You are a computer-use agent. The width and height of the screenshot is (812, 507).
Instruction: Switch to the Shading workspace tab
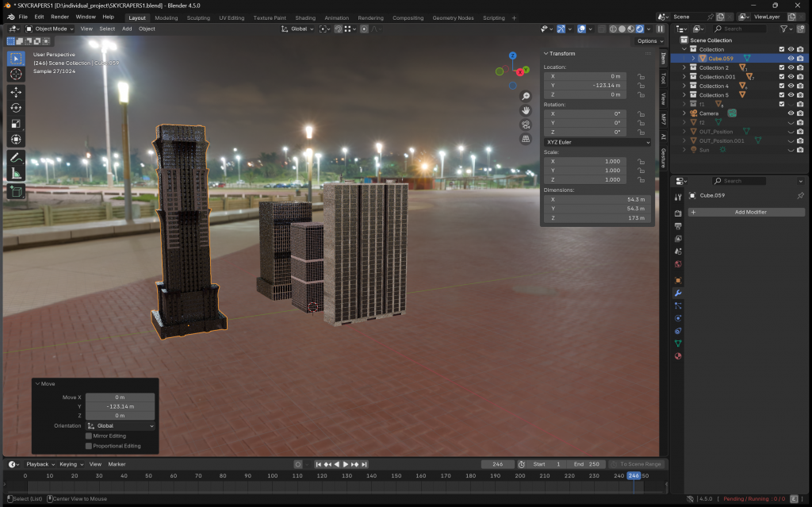coord(305,17)
